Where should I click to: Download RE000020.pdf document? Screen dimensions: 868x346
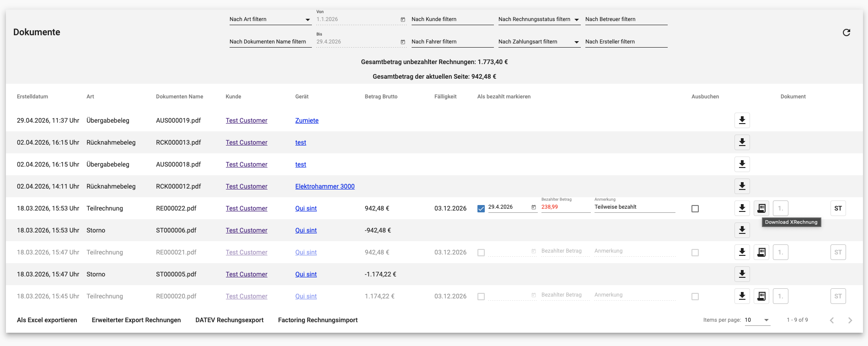742,296
